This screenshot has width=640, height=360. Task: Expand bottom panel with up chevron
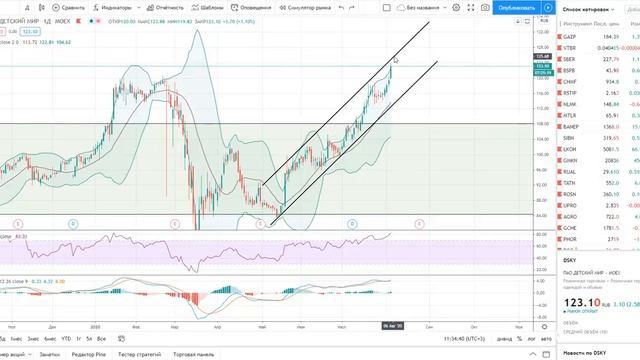pos(533,354)
